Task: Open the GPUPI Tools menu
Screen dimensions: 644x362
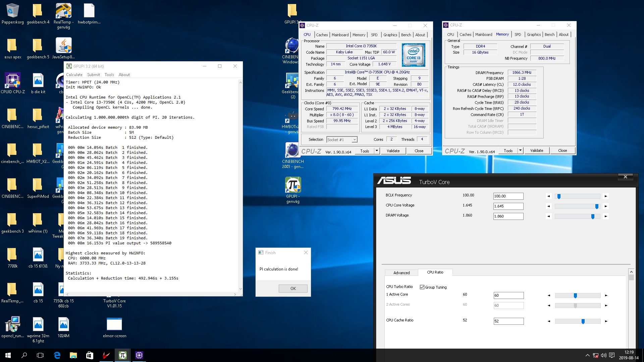Action: pyautogui.click(x=109, y=75)
